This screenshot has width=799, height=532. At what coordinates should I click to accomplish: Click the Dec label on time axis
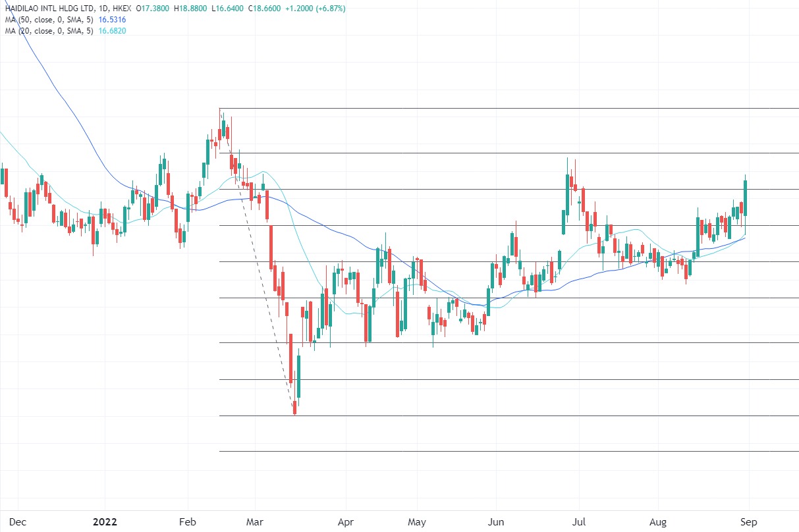[18, 522]
